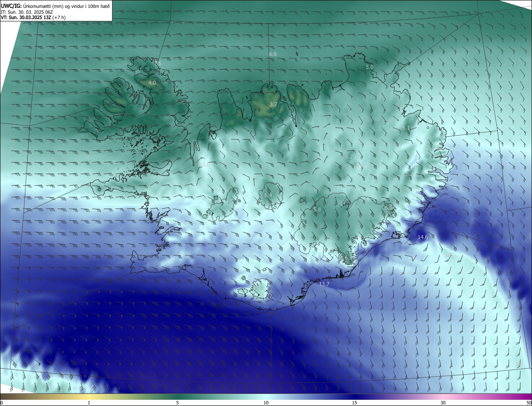Click the '30' tick on the color scale
This screenshot has width=532, height=406.
[443, 403]
